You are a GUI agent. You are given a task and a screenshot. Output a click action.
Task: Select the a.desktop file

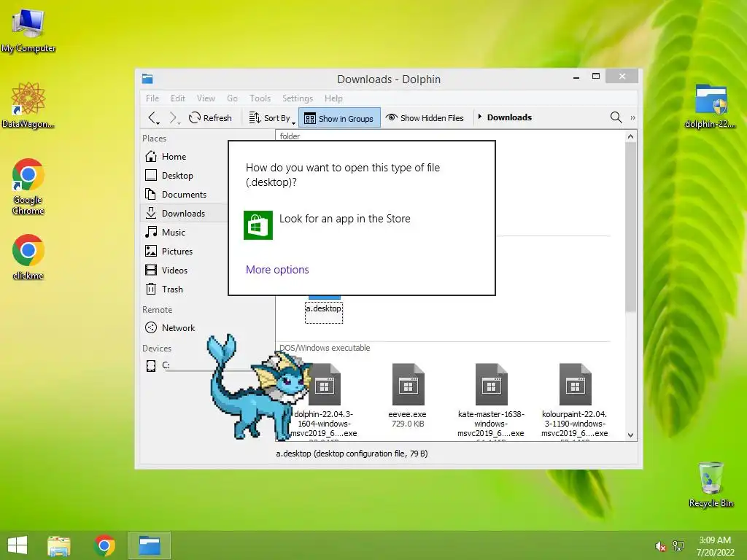coord(323,308)
